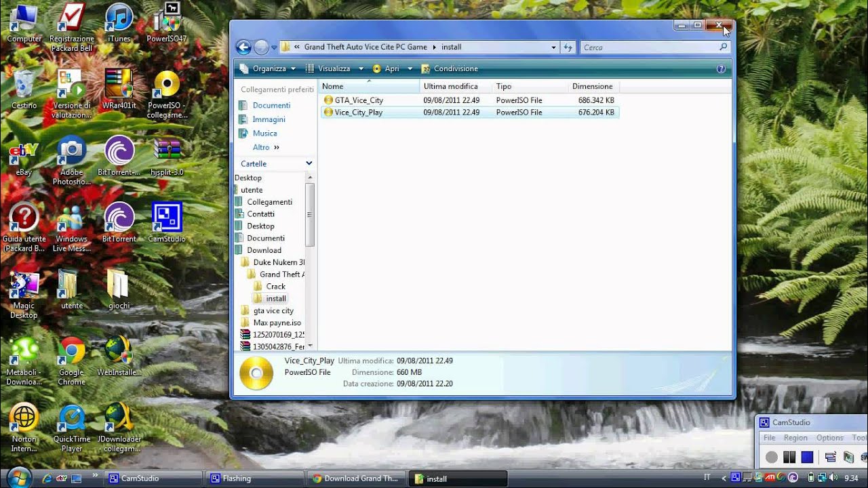Viewport: 868px width, 488px height.
Task: Launch Windows Live Messenger desktop shortcut
Action: 71,228
